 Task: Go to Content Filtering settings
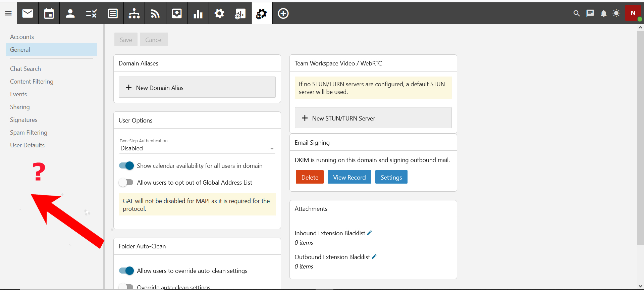[32, 82]
